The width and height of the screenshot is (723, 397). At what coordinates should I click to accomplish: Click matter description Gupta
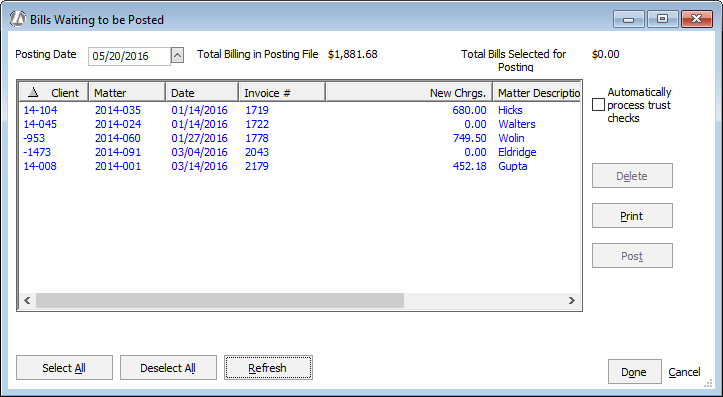click(x=513, y=166)
